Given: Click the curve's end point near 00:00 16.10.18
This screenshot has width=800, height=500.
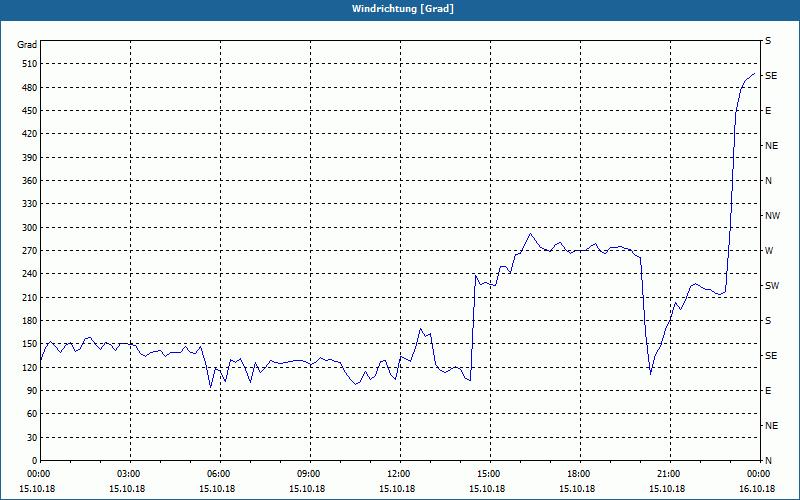Looking at the screenshot, I should pyautogui.click(x=754, y=73).
